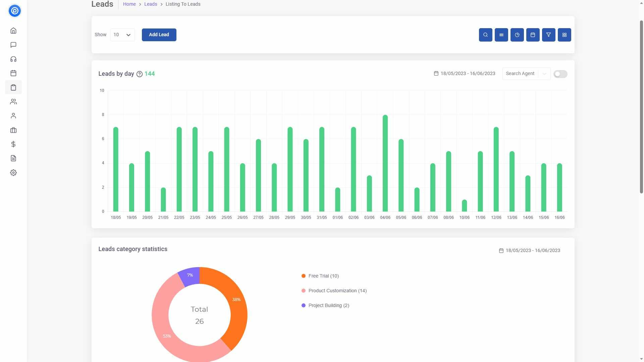Switch to grid view icon
644x362 pixels.
[564, 35]
